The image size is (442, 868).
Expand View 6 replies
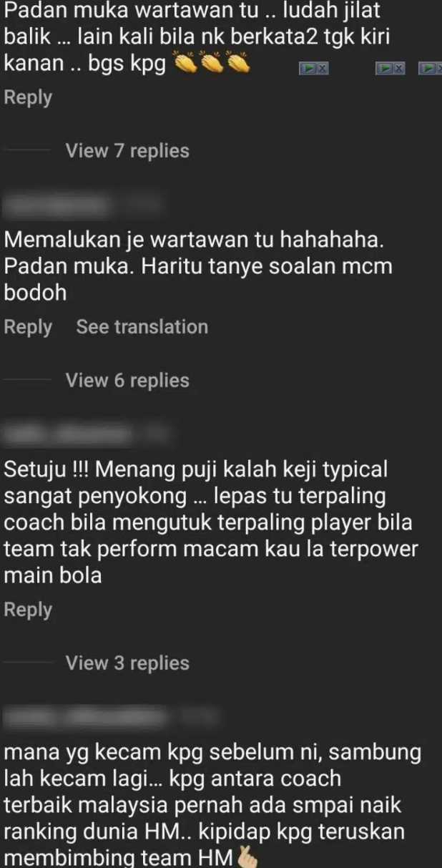(127, 381)
